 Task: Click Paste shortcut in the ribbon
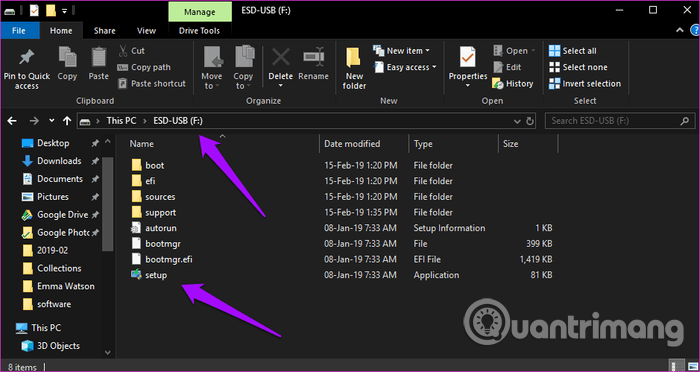[152, 84]
